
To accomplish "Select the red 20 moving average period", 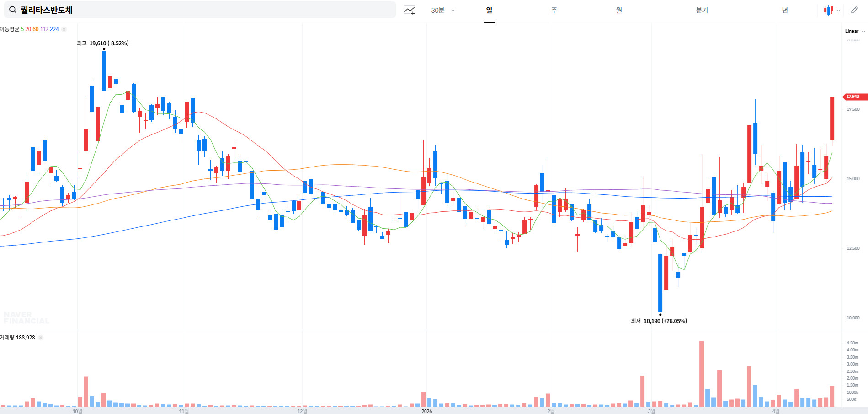I will pyautogui.click(x=28, y=29).
